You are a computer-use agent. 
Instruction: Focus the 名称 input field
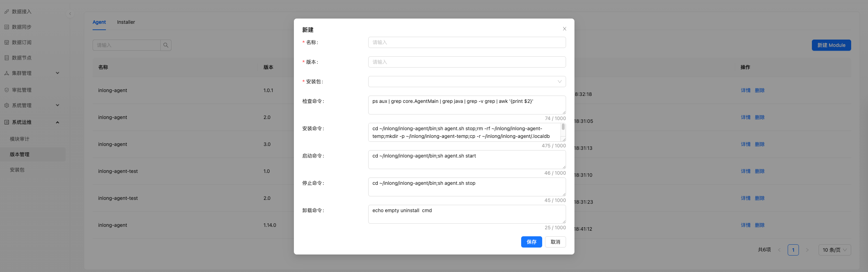[x=466, y=42]
